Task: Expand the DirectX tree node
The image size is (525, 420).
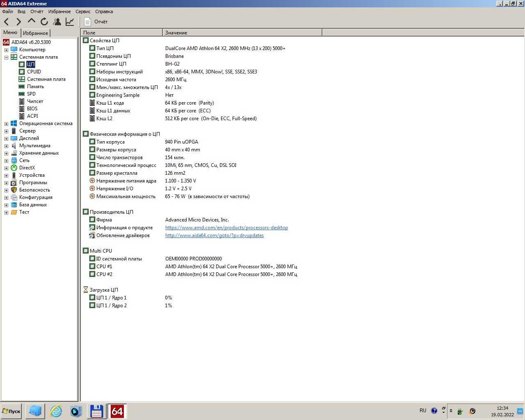Action: [6, 168]
